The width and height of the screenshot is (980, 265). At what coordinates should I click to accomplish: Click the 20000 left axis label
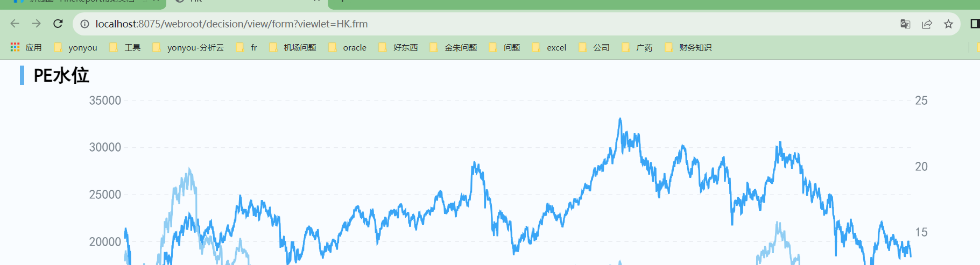(x=105, y=242)
